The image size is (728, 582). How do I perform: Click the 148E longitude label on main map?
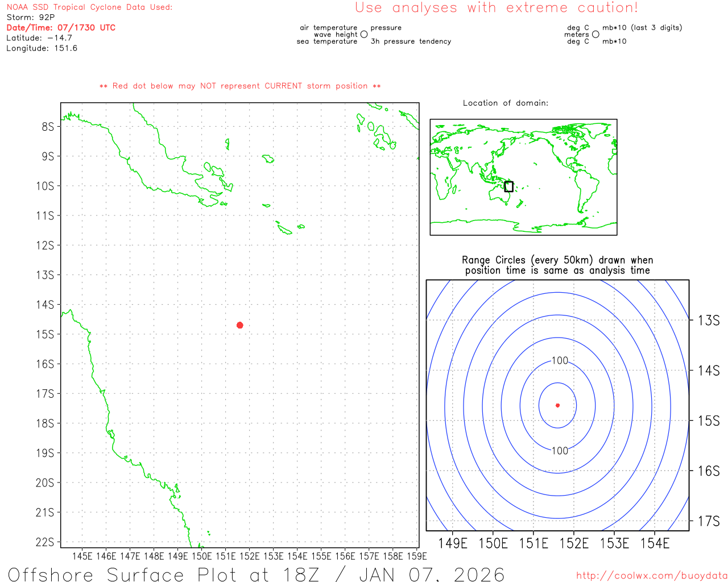point(154,556)
